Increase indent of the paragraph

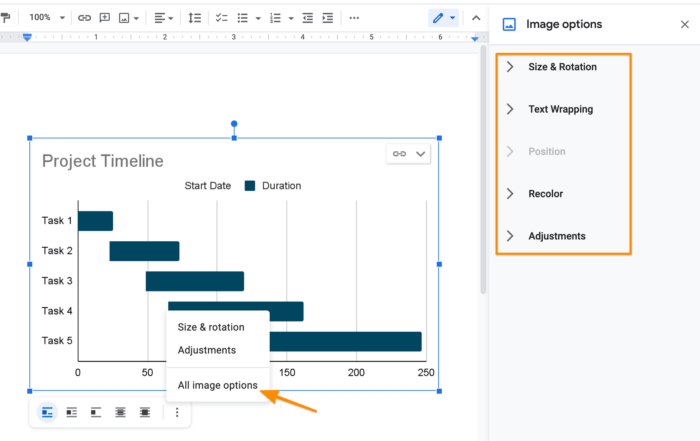coord(327,18)
